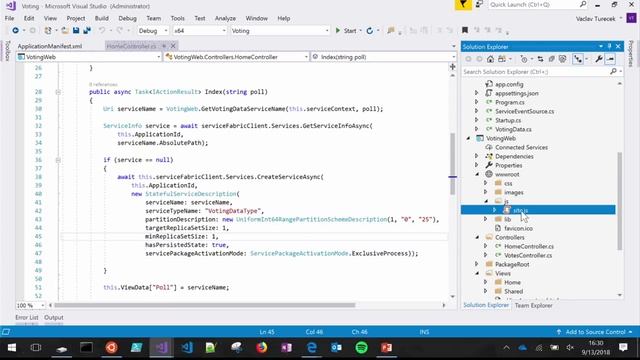Open Visual Studio Code from the taskbar
The image size is (640, 360).
coord(187,347)
